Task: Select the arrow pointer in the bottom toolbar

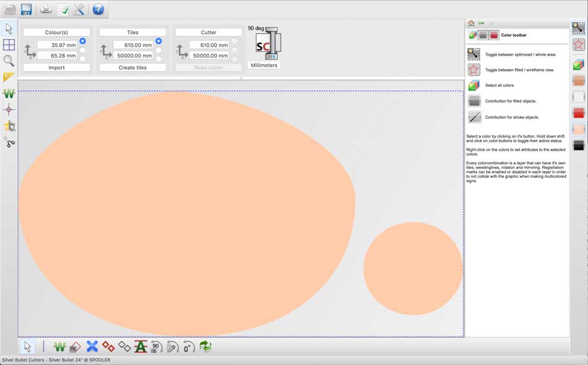Action: click(x=27, y=346)
